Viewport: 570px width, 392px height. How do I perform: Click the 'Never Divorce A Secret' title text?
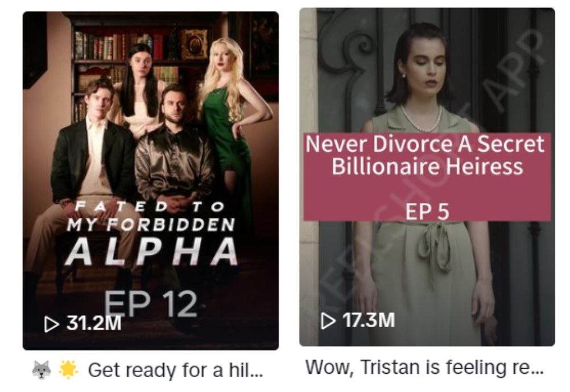click(x=424, y=143)
